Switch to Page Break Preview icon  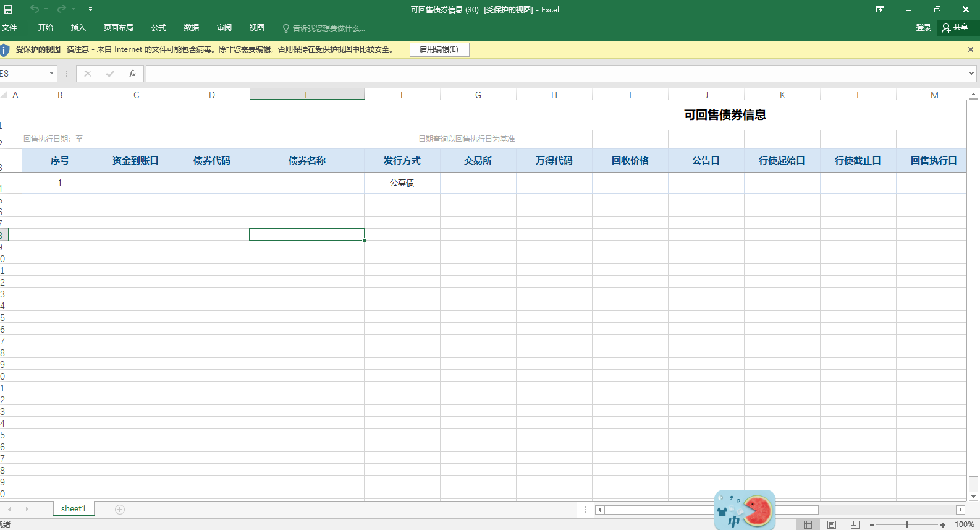click(855, 524)
